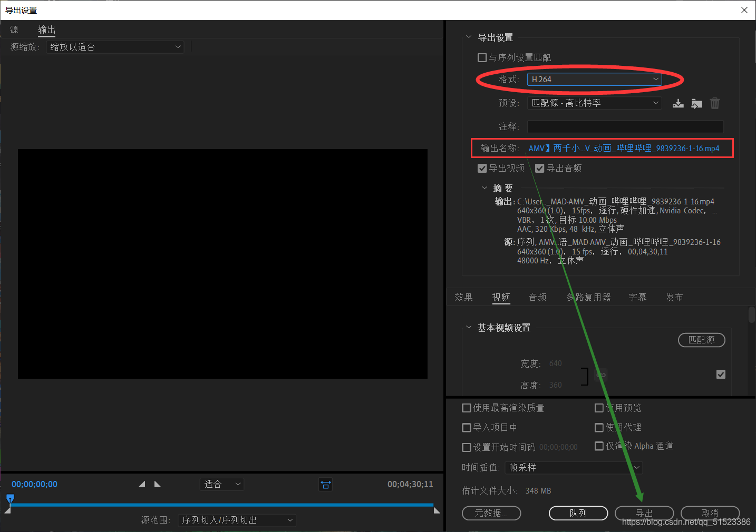Click the 队列 button
The image size is (756, 532).
[578, 513]
